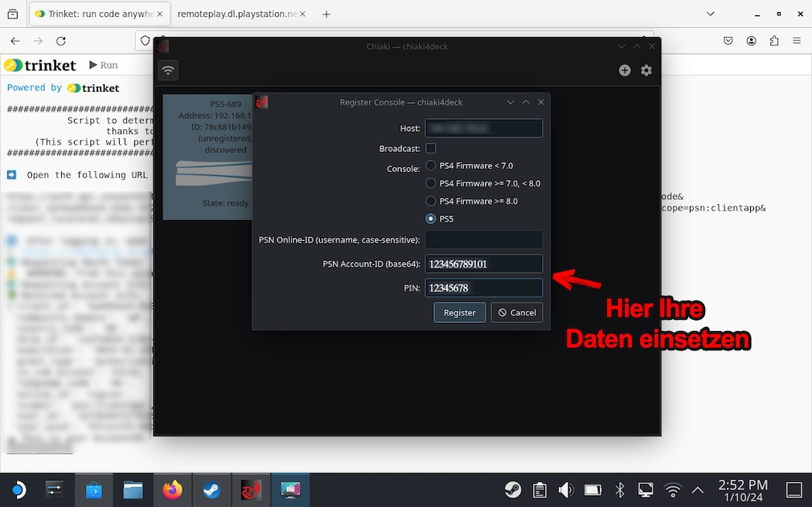
Task: Click the volume icon in the system tray
Action: [x=565, y=489]
